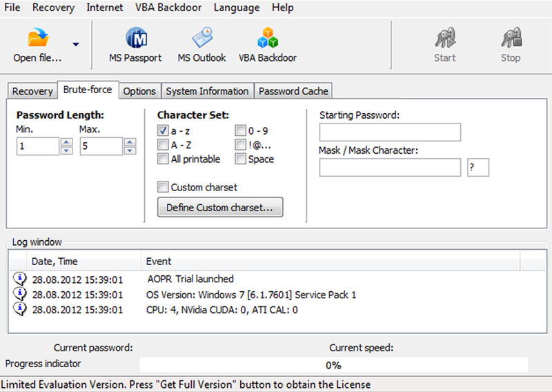Image resolution: width=552 pixels, height=392 pixels.
Task: Open the Language menu
Action: click(237, 8)
